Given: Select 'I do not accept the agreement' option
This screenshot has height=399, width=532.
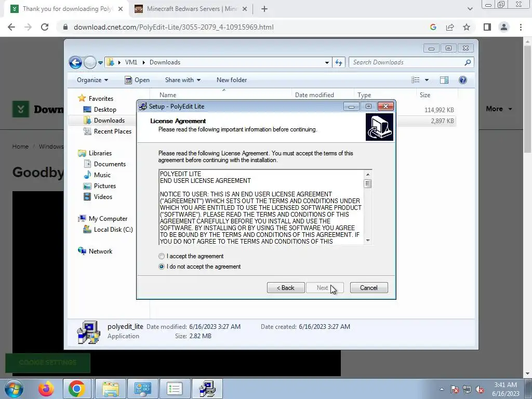Looking at the screenshot, I should (x=162, y=267).
